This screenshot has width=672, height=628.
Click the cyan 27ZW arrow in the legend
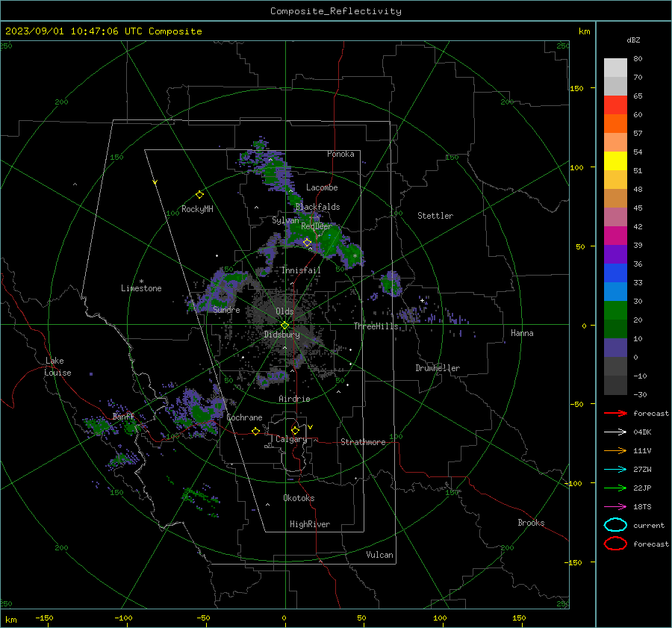[615, 470]
